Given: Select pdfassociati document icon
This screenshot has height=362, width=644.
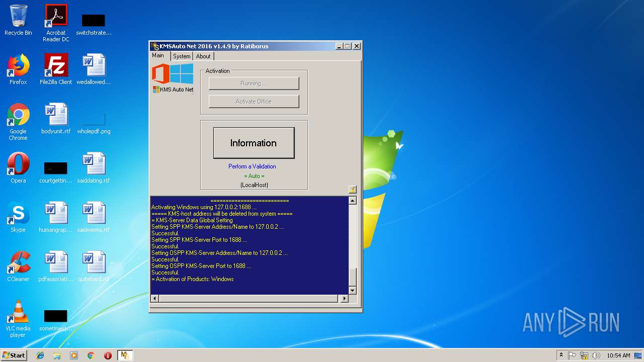Looking at the screenshot, I should tap(56, 266).
